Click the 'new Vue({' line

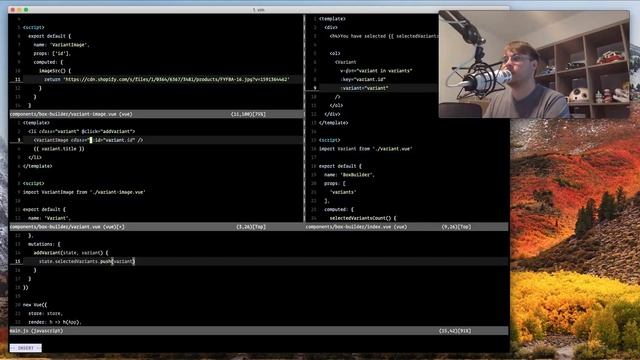pyautogui.click(x=35, y=304)
